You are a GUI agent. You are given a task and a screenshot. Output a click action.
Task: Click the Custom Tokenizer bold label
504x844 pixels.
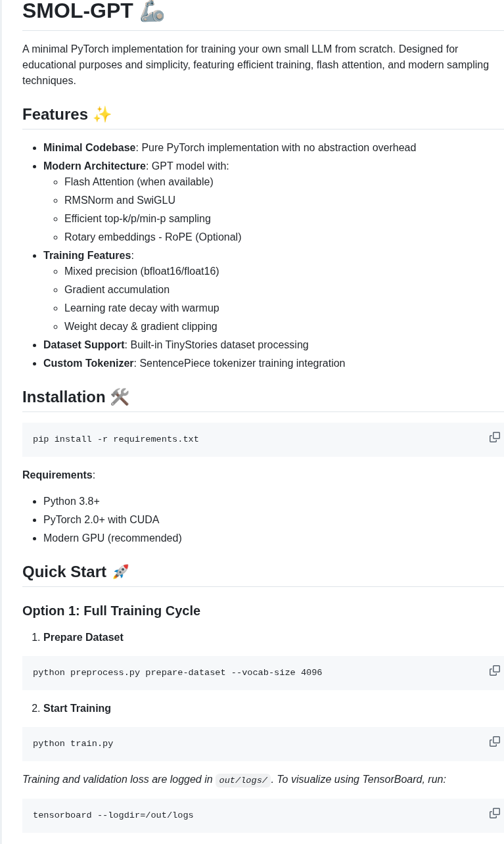89,363
